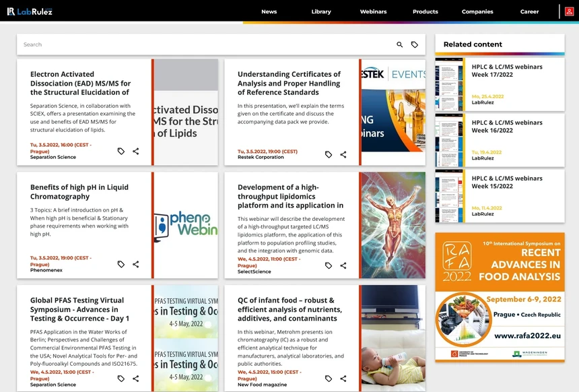This screenshot has height=392, width=579.
Task: Click tag icon on lipidomics platform card
Action: pyautogui.click(x=329, y=265)
